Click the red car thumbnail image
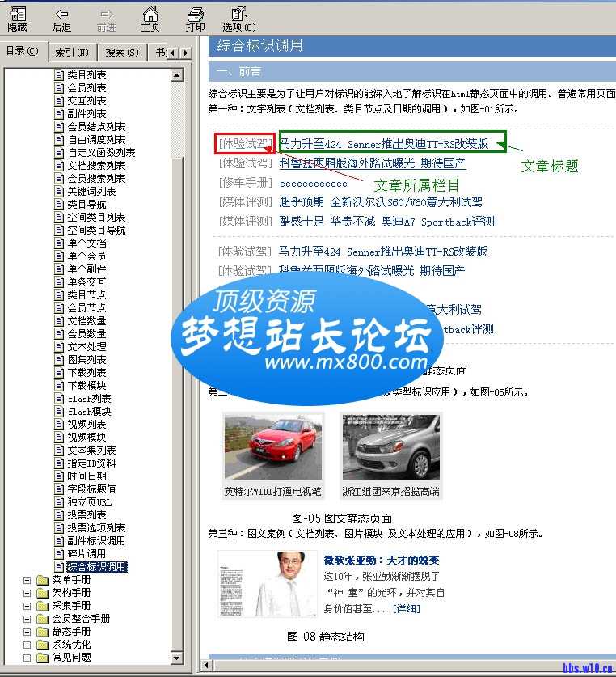 pyautogui.click(x=272, y=448)
